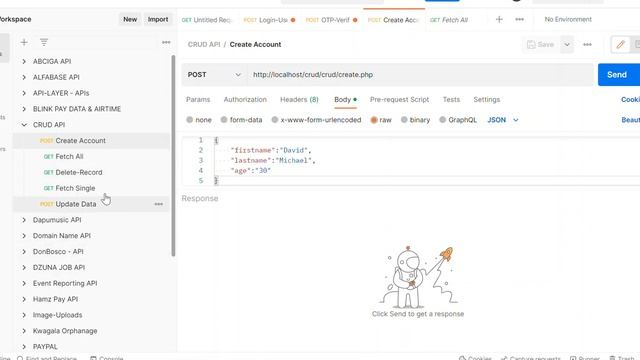Open the Save options dropdown arrow
Screen dimensions: 640x360
coord(567,44)
